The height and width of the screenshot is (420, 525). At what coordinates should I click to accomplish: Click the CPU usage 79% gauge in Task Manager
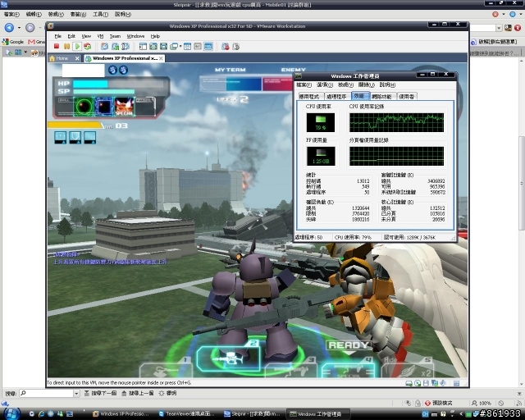pyautogui.click(x=321, y=122)
